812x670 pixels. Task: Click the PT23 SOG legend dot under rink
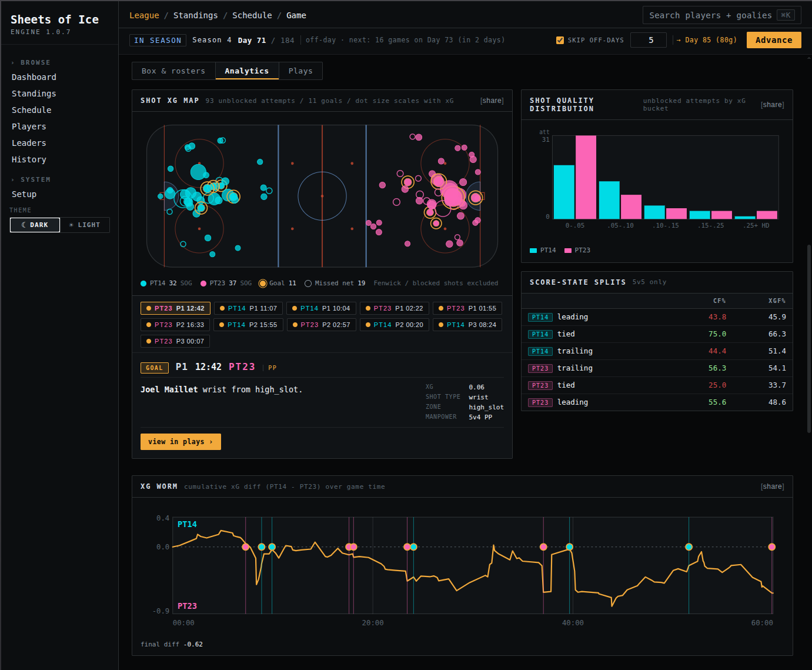[203, 284]
